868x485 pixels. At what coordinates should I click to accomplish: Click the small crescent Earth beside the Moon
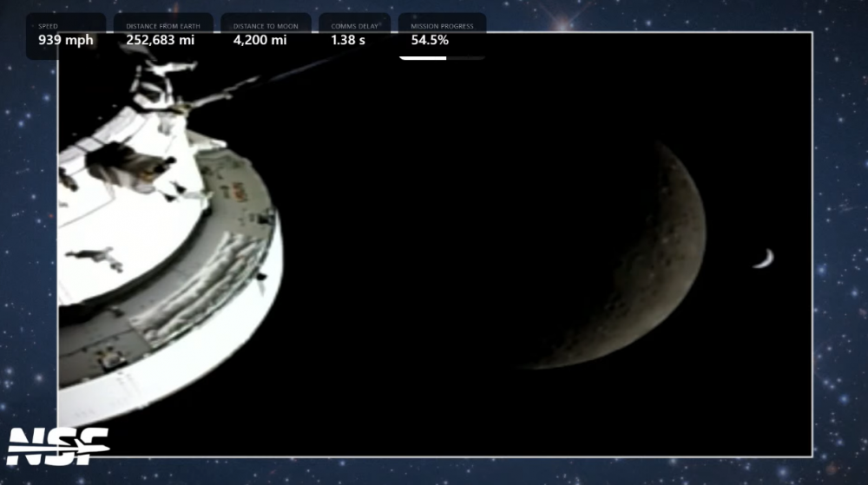[764, 259]
